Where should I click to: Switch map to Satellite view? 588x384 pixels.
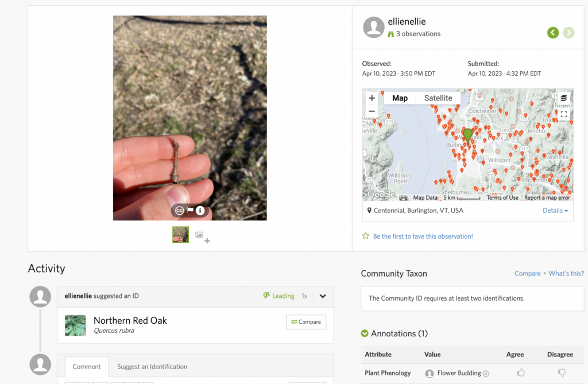point(438,98)
